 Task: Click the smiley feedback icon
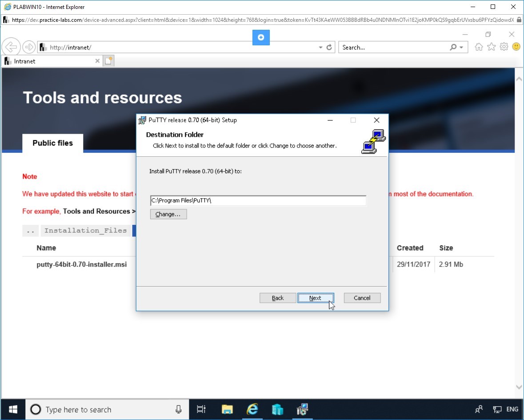(x=516, y=47)
